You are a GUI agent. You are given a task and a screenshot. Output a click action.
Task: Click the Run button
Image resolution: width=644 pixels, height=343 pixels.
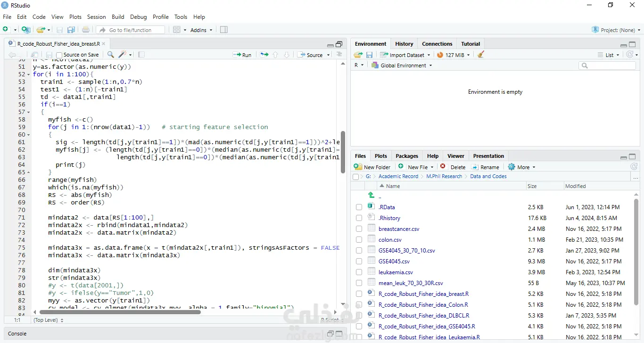coord(242,55)
